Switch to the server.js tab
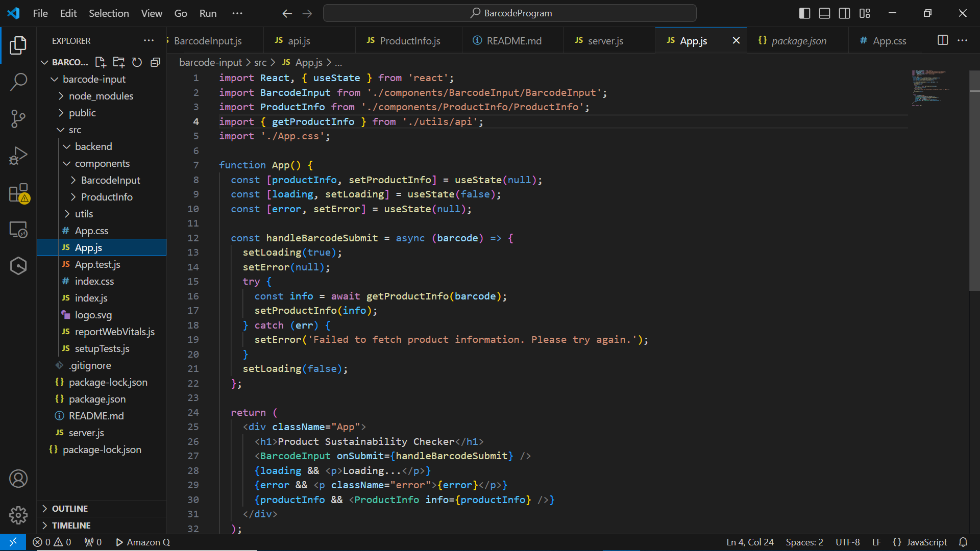Image resolution: width=980 pixels, height=551 pixels. [x=605, y=41]
